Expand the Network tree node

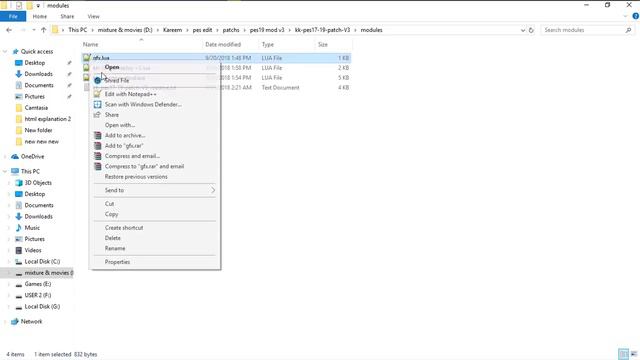click(x=5, y=322)
